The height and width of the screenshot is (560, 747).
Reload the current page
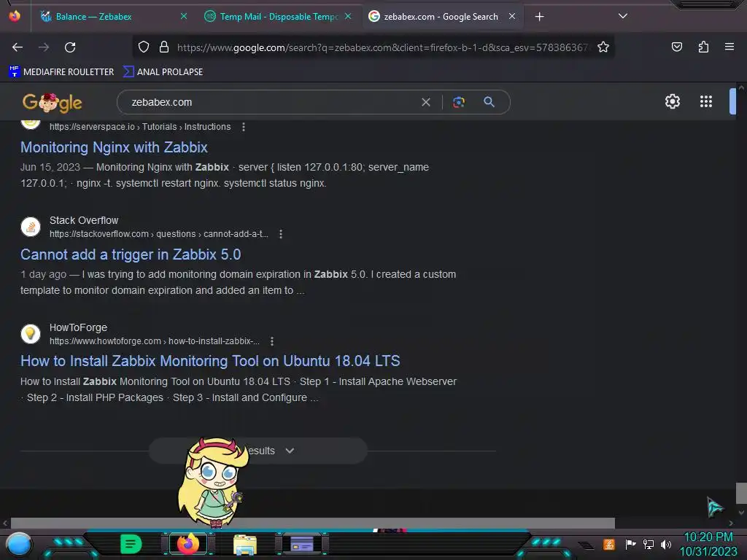70,47
